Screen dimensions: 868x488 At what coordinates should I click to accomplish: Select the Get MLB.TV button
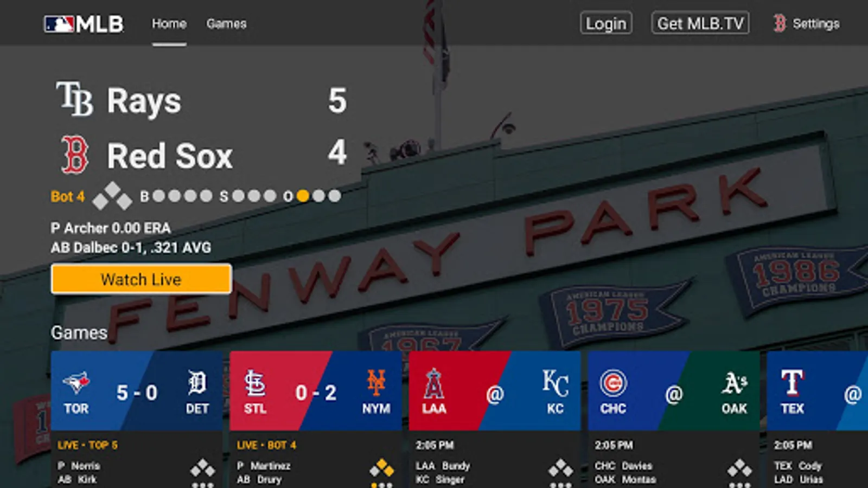[x=700, y=23]
